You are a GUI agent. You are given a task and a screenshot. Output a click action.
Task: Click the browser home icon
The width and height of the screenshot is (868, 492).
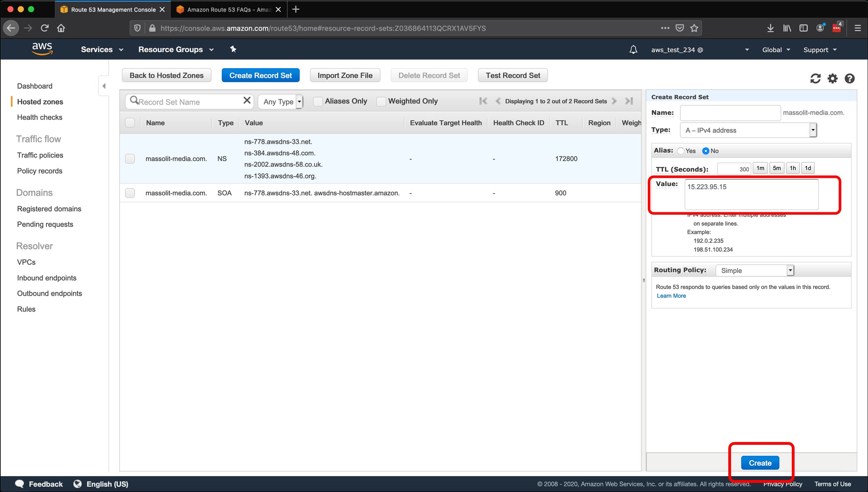[61, 28]
